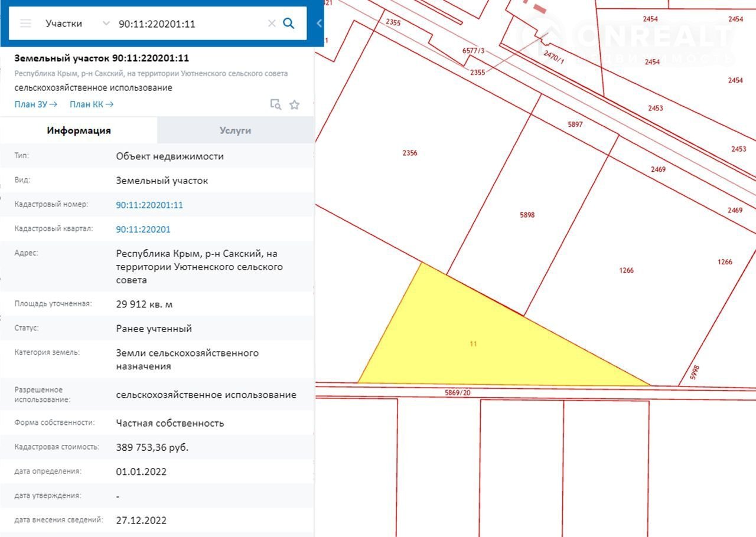Add the parcel to favorites with star
This screenshot has height=537, width=756.
294,104
